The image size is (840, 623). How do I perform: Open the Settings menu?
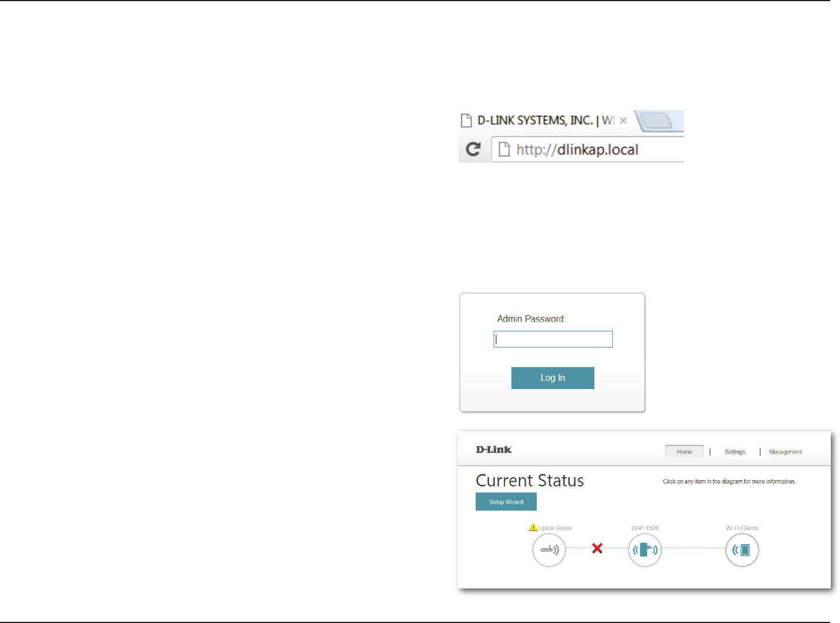(x=735, y=452)
